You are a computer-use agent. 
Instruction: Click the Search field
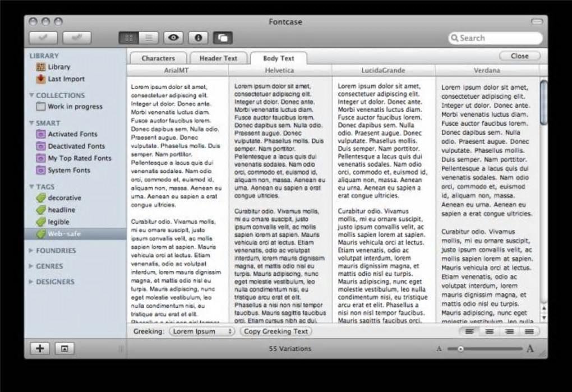pos(495,38)
